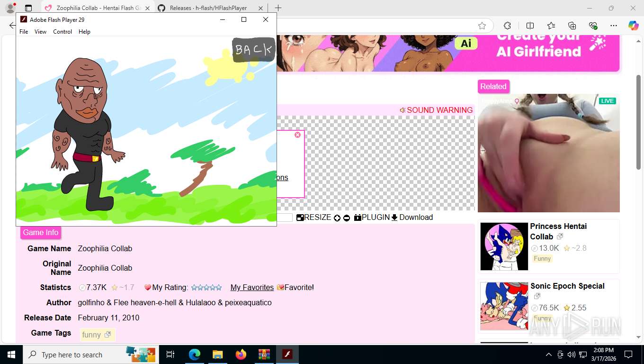Open the Collections icon
The height and width of the screenshot is (364, 644).
point(572,26)
